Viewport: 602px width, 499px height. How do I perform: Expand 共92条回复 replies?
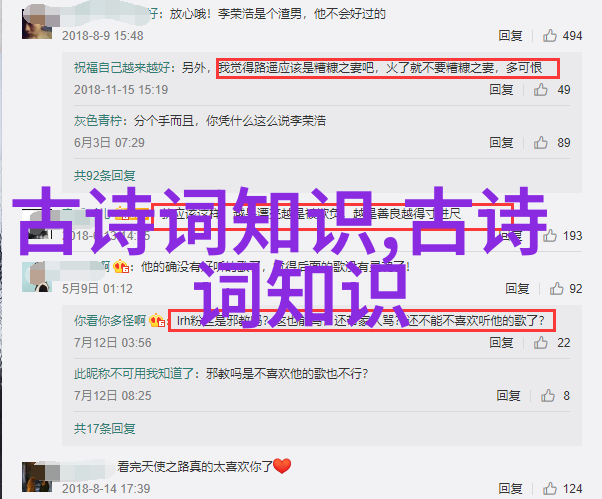104,176
